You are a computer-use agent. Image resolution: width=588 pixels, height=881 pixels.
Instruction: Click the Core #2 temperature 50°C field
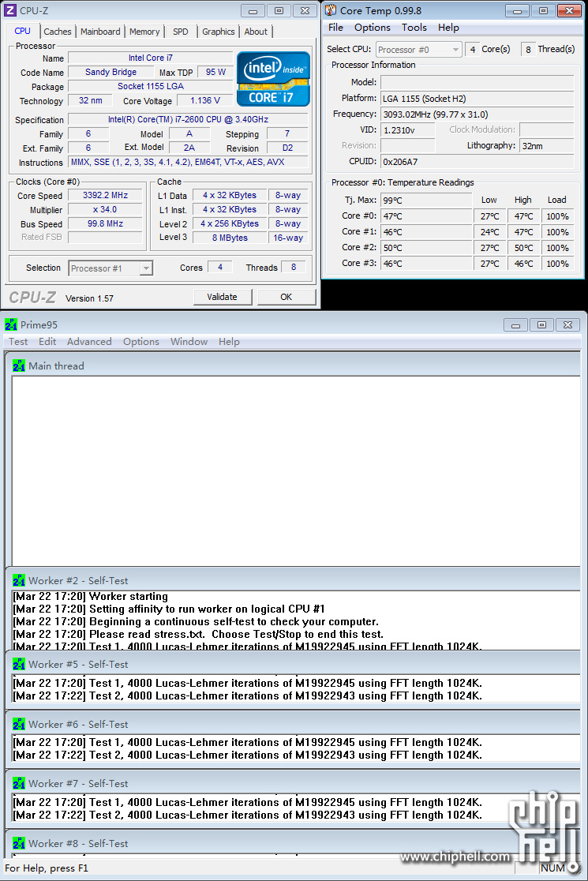tap(426, 247)
